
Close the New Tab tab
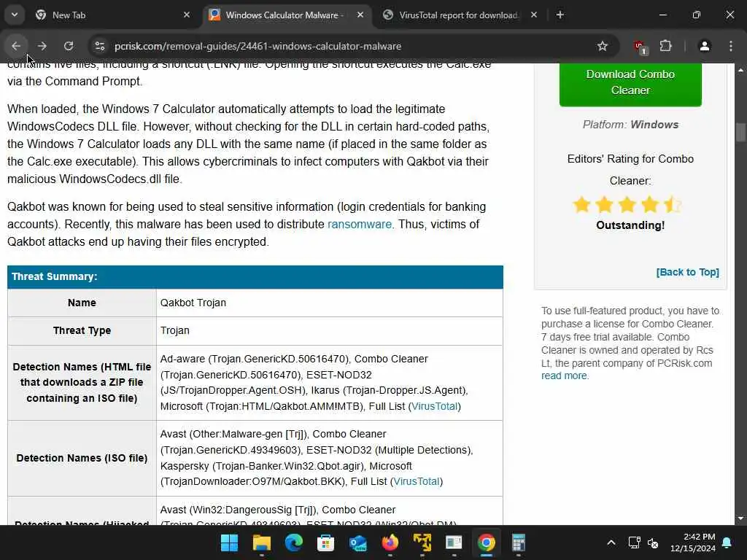click(187, 15)
